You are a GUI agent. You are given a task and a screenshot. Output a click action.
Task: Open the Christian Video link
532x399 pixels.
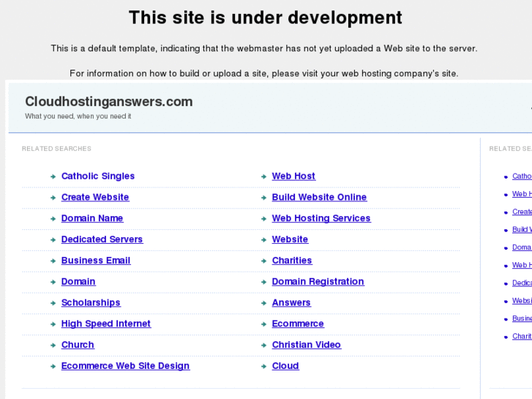[307, 345]
